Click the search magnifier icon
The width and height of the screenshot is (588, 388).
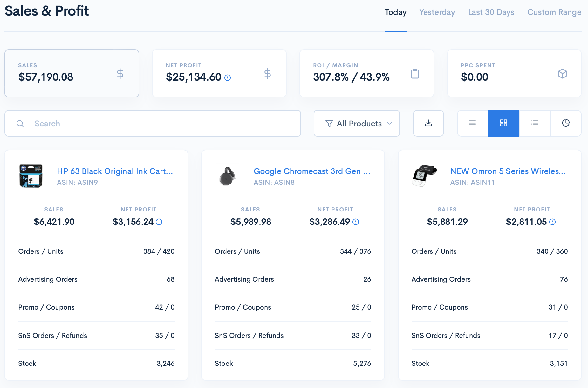pos(20,124)
